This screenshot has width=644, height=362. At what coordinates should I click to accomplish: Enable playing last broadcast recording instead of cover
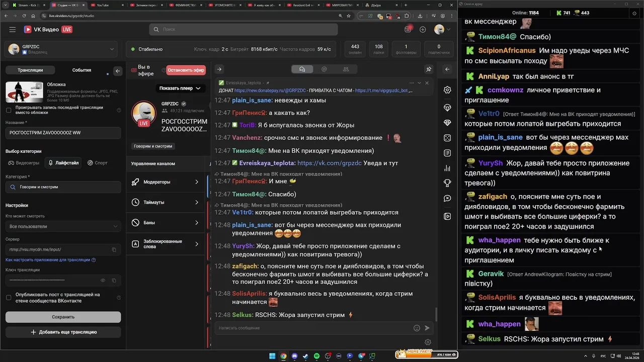(x=9, y=110)
